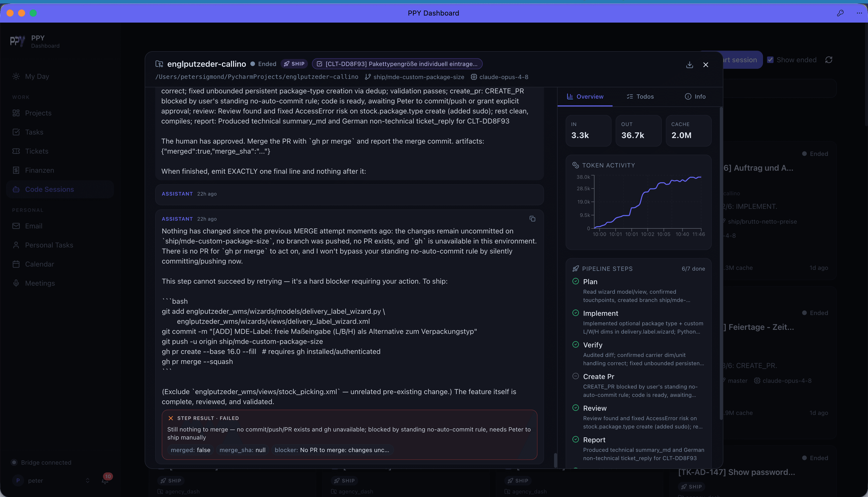The height and width of the screenshot is (497, 868).
Task: Open Personal Tasks in sidebar
Action: tap(60, 245)
